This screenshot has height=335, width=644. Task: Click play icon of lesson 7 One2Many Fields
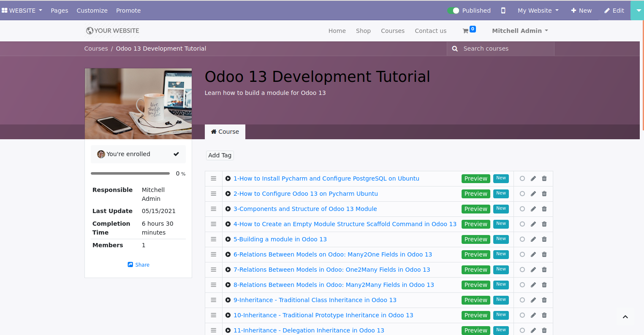(x=228, y=270)
